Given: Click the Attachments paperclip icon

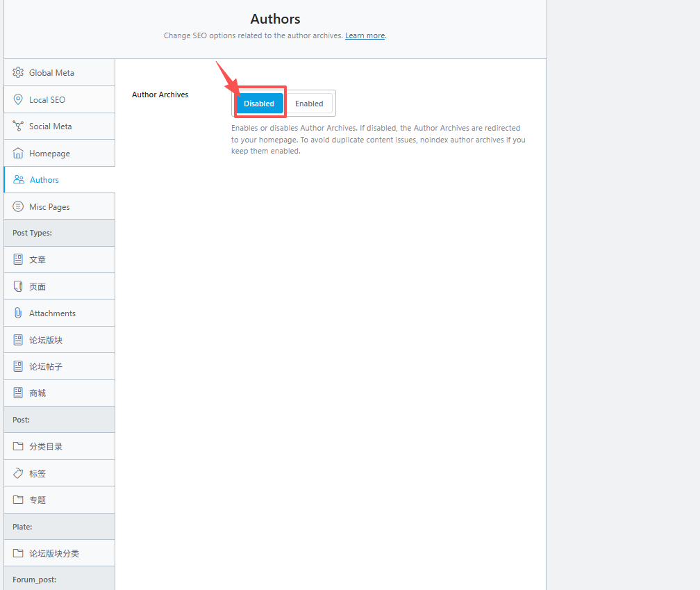Looking at the screenshot, I should pos(18,313).
